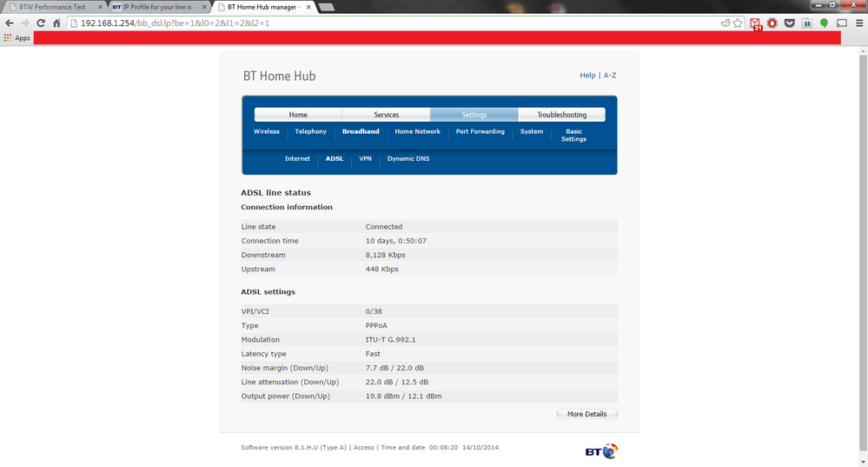Click the Type value PPPoA
The width and height of the screenshot is (868, 467).
pos(376,326)
